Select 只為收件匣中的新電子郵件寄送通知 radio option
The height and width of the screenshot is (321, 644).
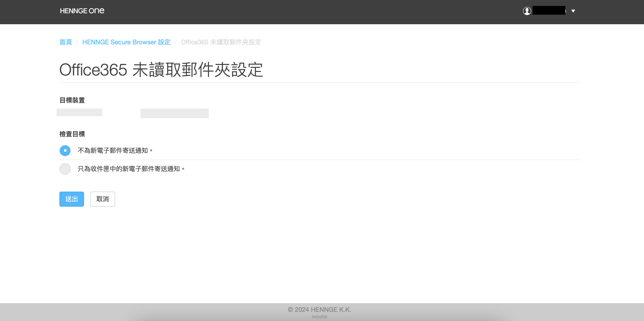(65, 169)
